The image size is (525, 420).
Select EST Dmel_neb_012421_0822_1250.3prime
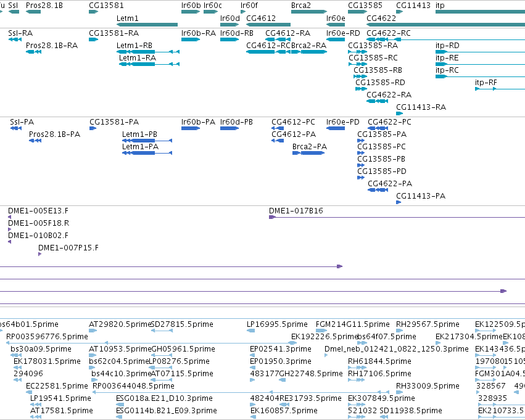(x=397, y=349)
